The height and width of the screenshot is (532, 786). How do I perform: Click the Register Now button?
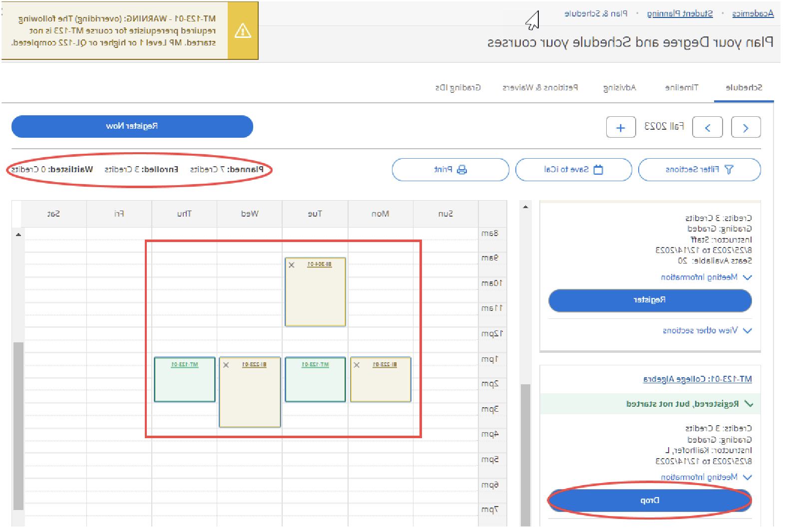pos(132,126)
